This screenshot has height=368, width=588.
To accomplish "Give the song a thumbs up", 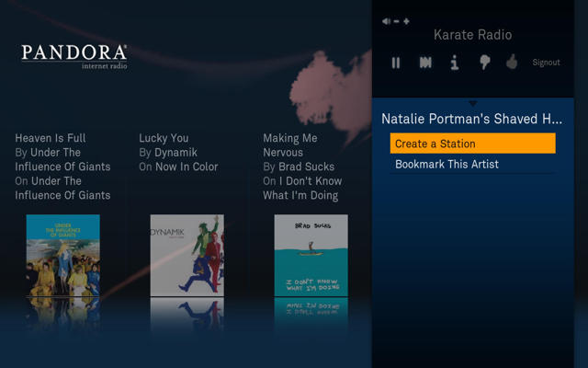I will 512,62.
